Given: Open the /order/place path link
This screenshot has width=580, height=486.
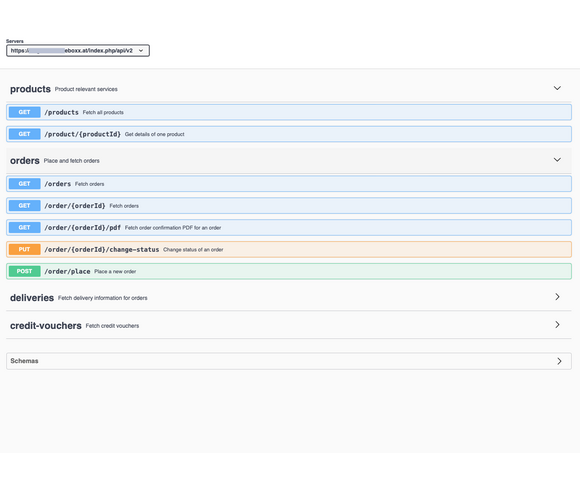Looking at the screenshot, I should click(67, 271).
